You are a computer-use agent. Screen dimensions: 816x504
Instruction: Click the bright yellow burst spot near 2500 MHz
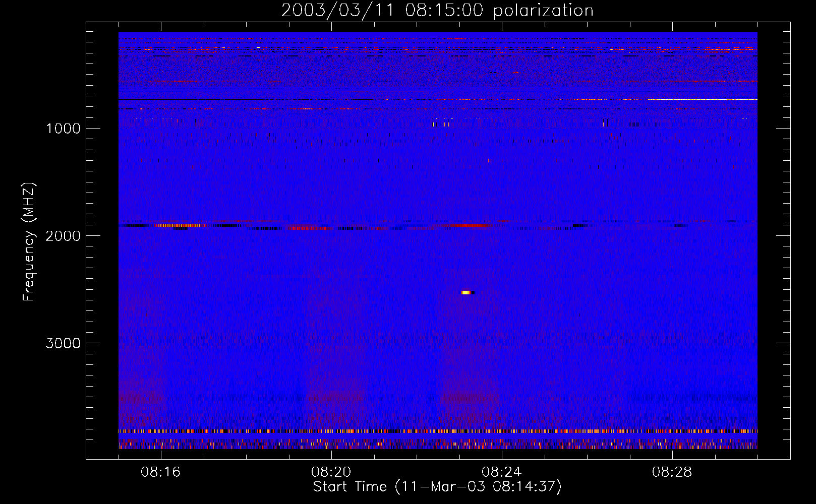click(x=467, y=292)
